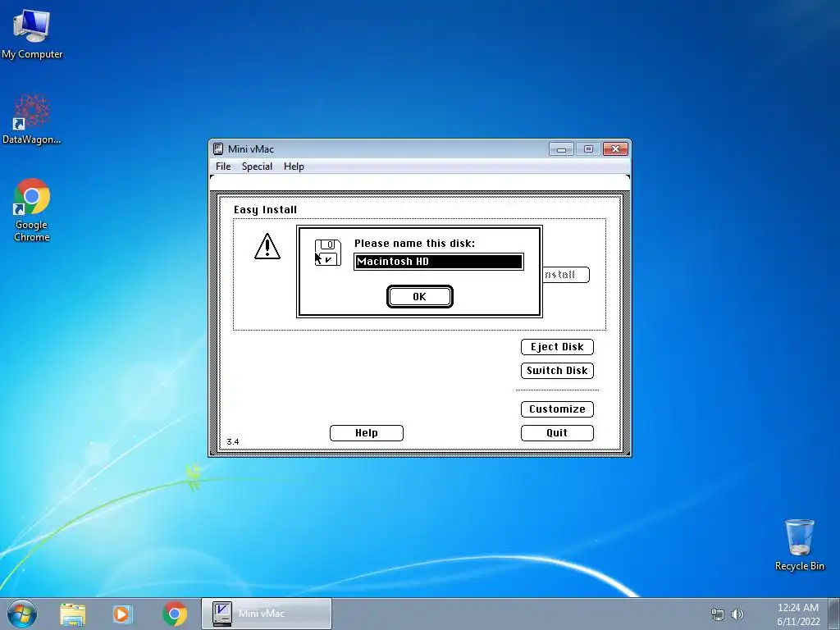Click the Show Desktop strip
The image size is (840, 630).
pos(834,614)
